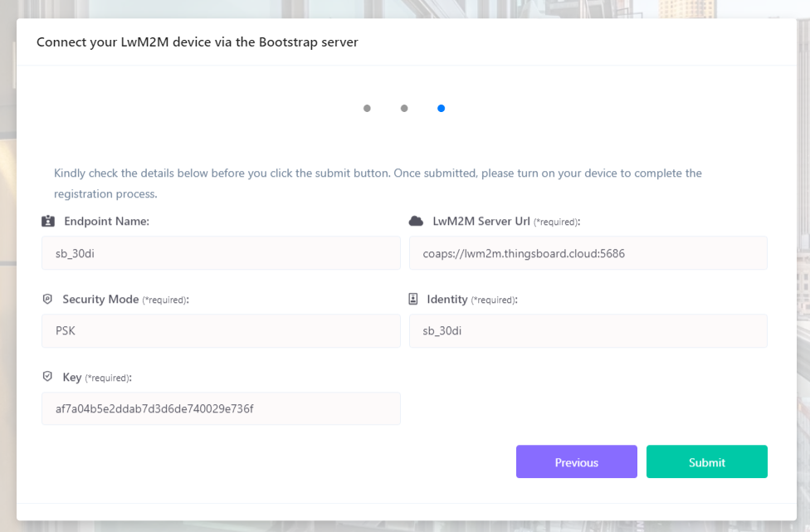
Task: Select the active blue third step dot
Action: tap(441, 108)
